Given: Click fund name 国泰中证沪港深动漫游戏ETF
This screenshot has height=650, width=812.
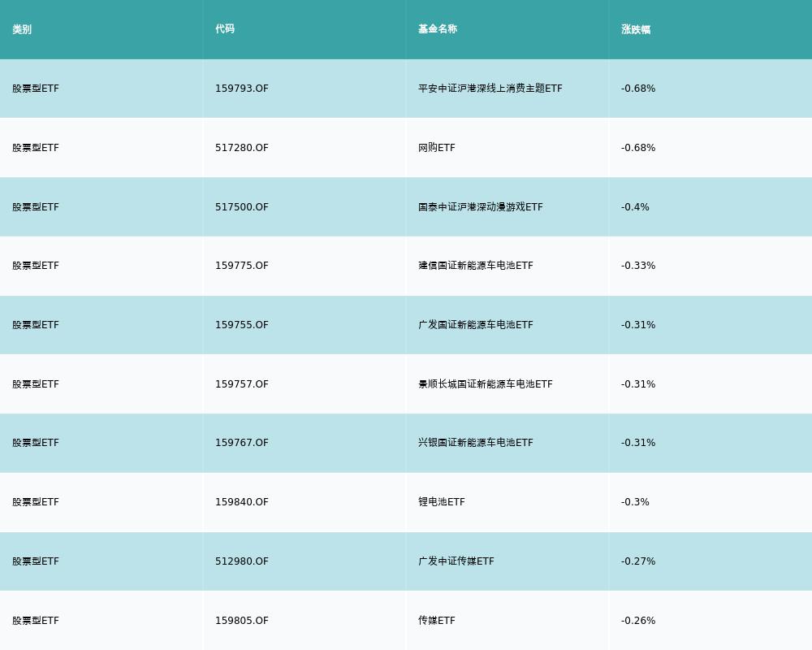Looking at the screenshot, I should click(x=481, y=207).
